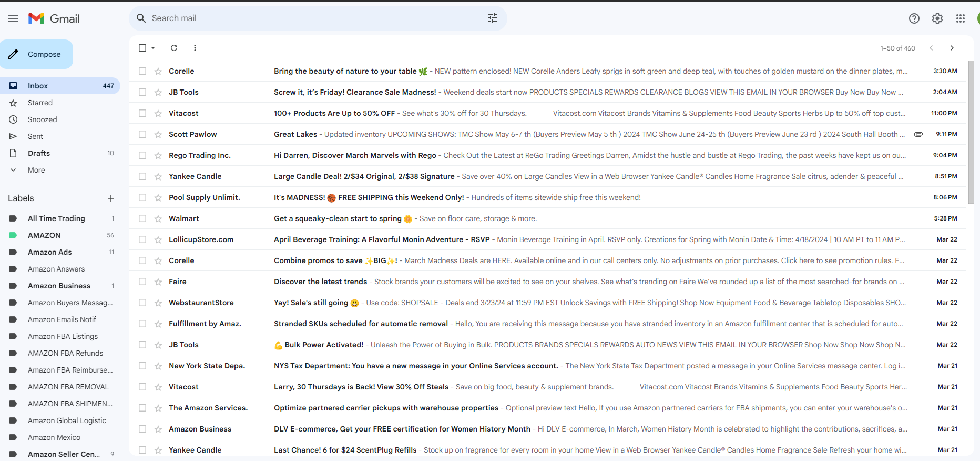Check the Vitacost 11:00 PM email

[x=142, y=113]
